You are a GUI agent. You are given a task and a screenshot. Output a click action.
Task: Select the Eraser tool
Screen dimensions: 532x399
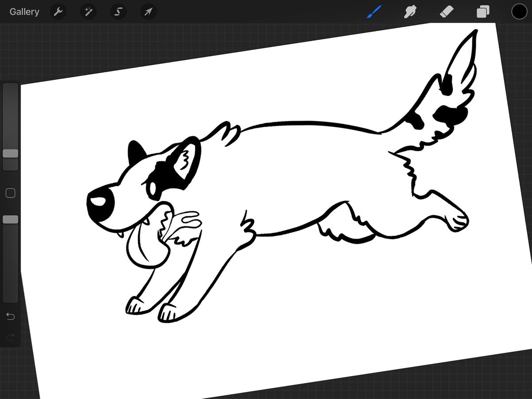(447, 12)
